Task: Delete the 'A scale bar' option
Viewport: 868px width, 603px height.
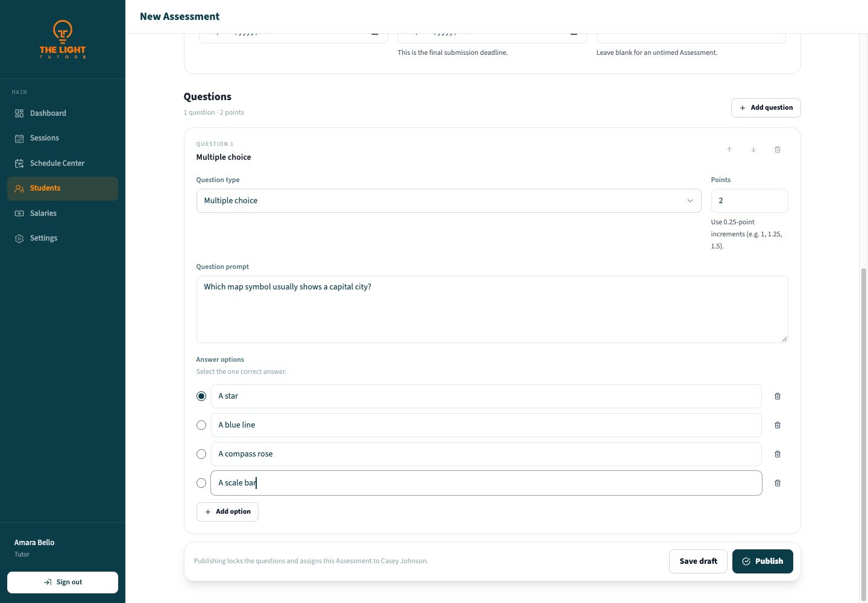Action: coord(778,483)
